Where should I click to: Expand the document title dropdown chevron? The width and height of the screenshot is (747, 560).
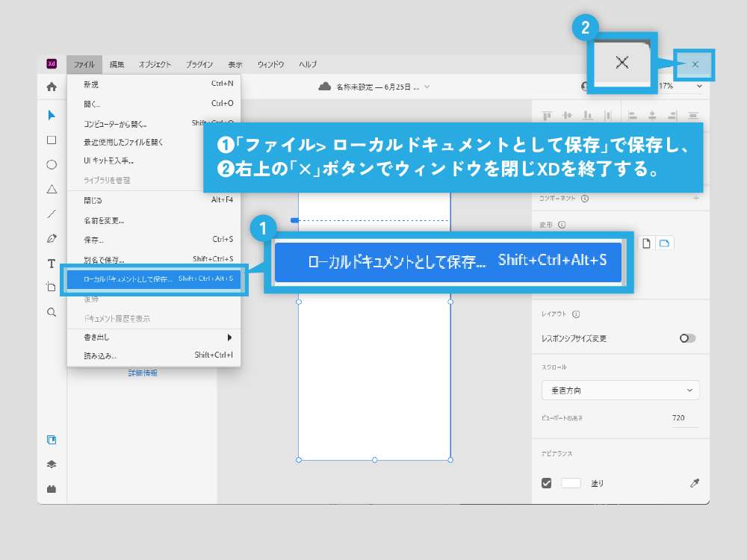point(427,87)
